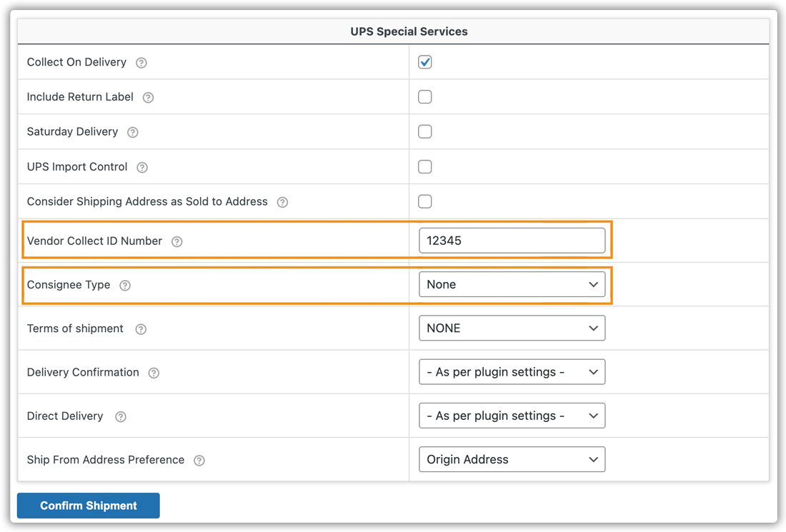Viewport: 786px width, 532px height.
Task: Uncheck Collect On Delivery checkbox
Action: click(424, 62)
